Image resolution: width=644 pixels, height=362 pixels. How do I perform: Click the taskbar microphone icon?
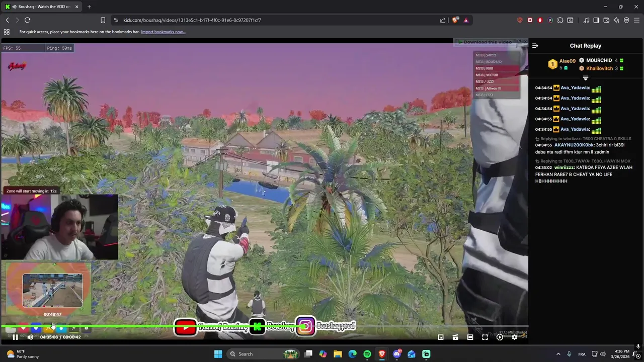coord(569,354)
